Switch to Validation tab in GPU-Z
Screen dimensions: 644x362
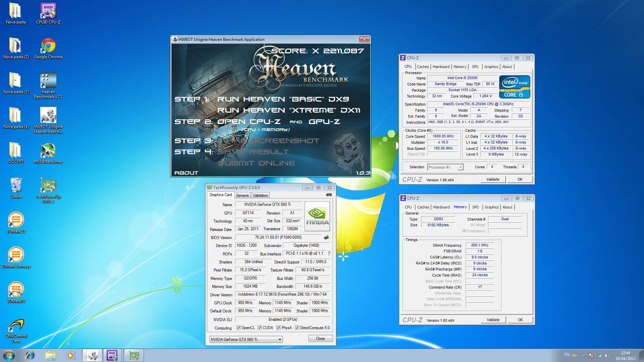260,195
